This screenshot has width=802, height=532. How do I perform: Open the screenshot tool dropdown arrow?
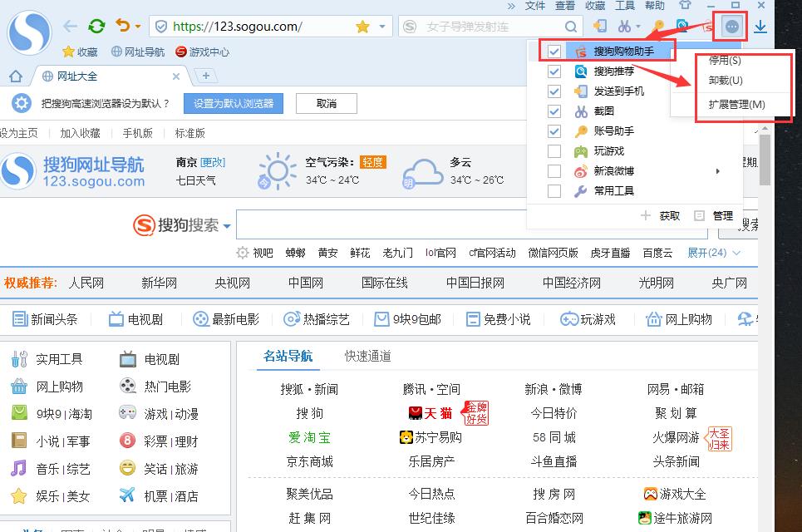pos(637,26)
